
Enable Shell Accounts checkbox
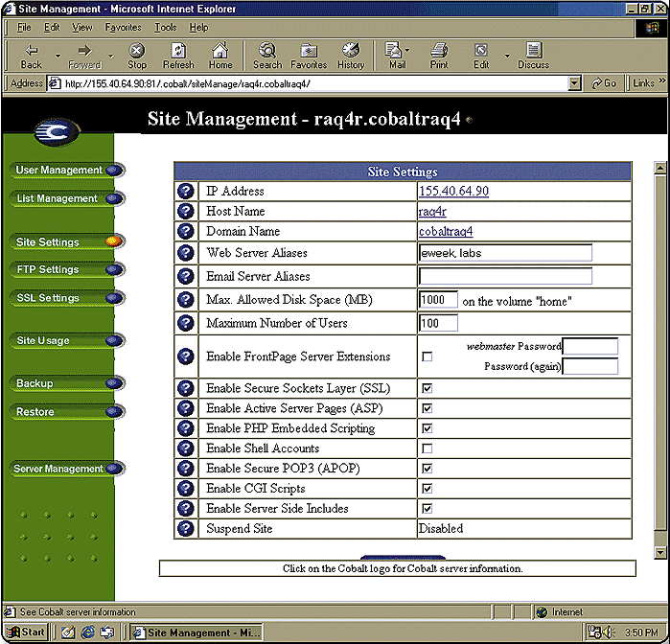tap(427, 448)
